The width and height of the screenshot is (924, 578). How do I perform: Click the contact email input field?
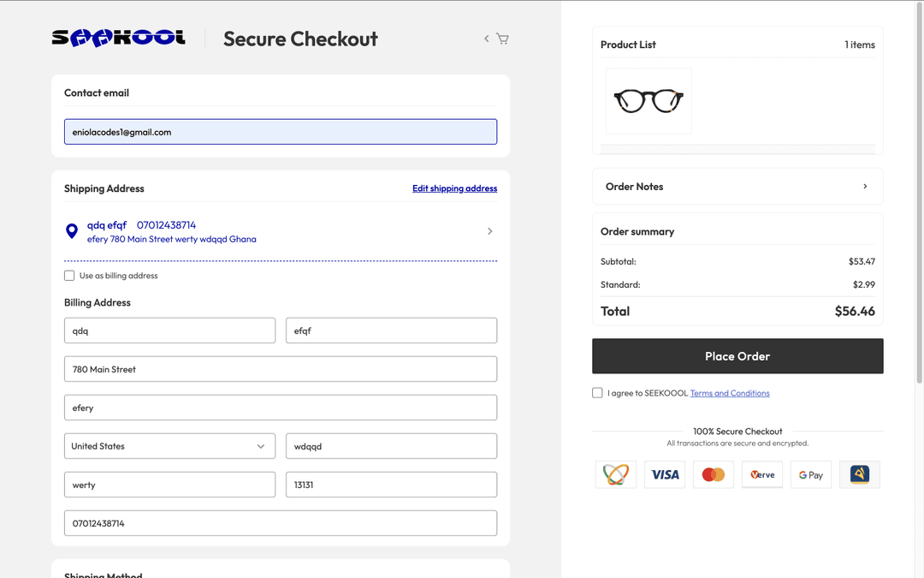pyautogui.click(x=281, y=132)
